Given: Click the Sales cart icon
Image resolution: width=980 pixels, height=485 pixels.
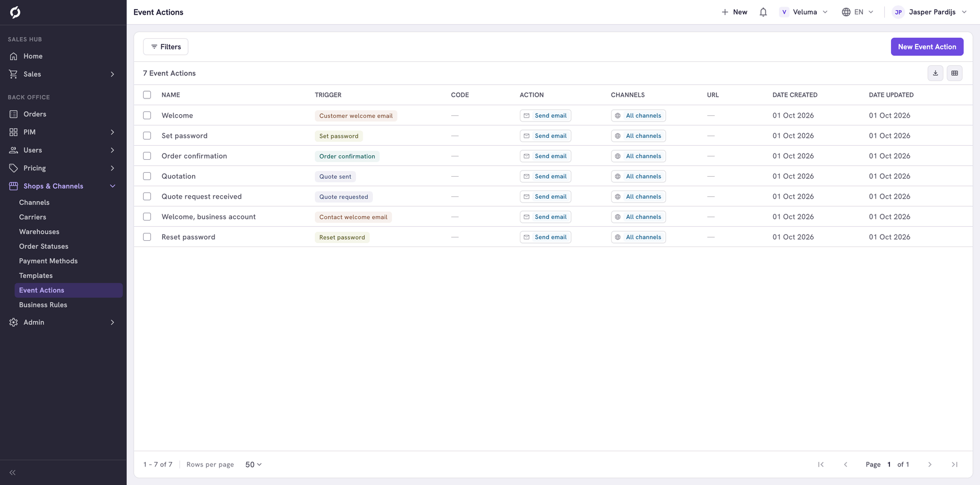Looking at the screenshot, I should 14,74.
